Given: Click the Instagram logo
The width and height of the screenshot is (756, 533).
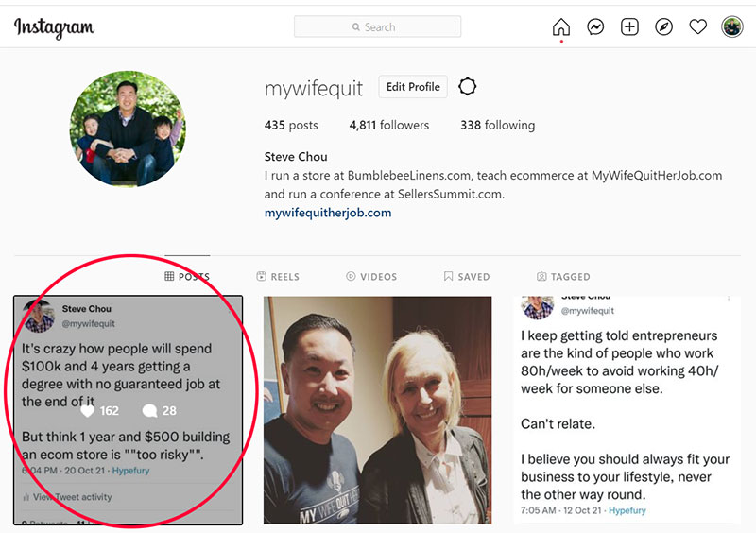Looking at the screenshot, I should tap(54, 27).
